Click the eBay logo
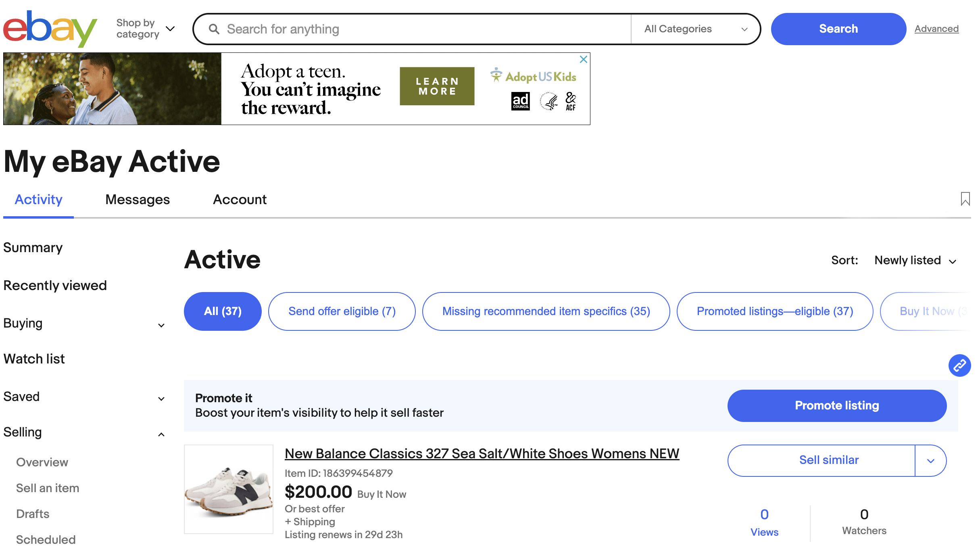Screen dimensions: 980x547 [x=50, y=28]
